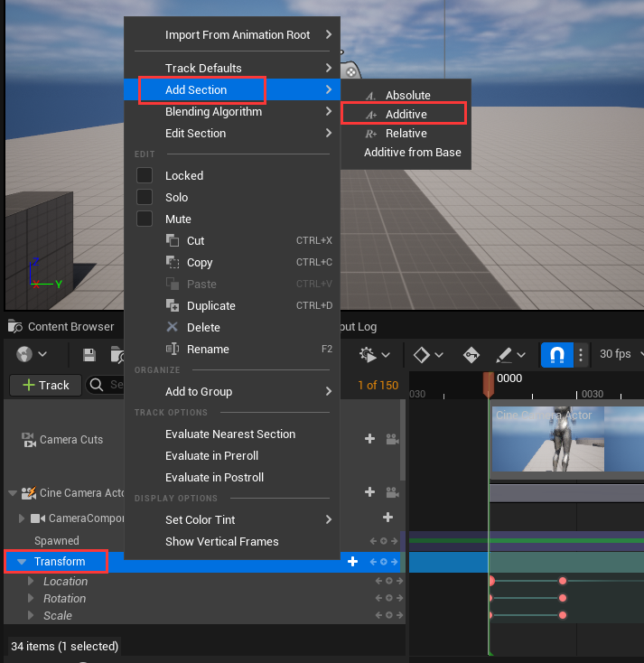Click the save sequence disk icon
The width and height of the screenshot is (644, 663).
point(89,354)
